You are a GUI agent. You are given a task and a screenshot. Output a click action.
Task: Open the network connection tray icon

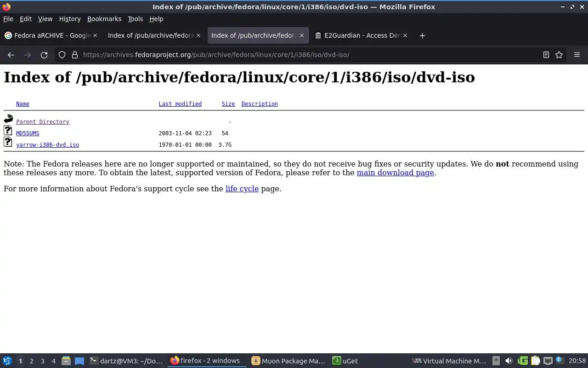[548, 361]
